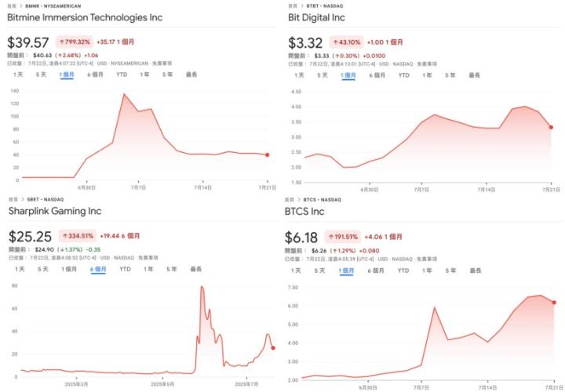Switch the Sharplink Gaming chart to the 1年 range

[148, 269]
